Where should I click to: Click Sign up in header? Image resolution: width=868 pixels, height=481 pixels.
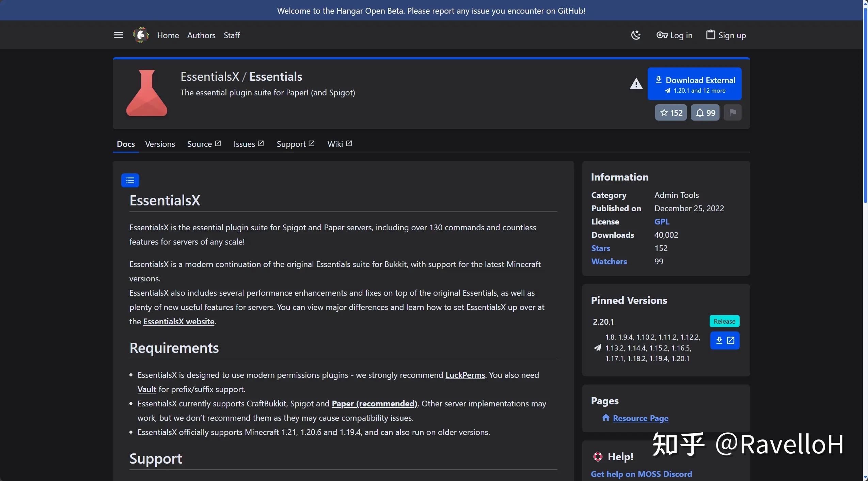[x=726, y=35]
